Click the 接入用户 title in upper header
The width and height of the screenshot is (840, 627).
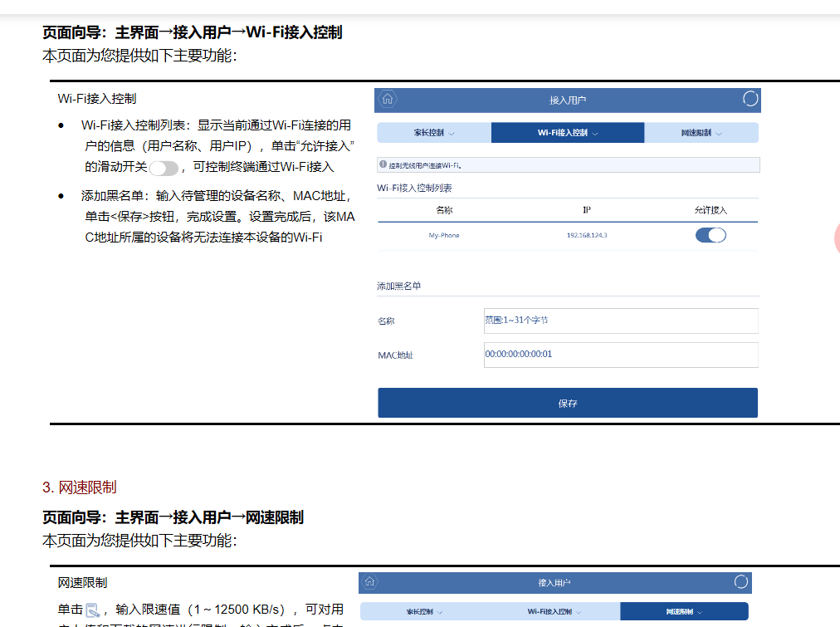pos(567,100)
